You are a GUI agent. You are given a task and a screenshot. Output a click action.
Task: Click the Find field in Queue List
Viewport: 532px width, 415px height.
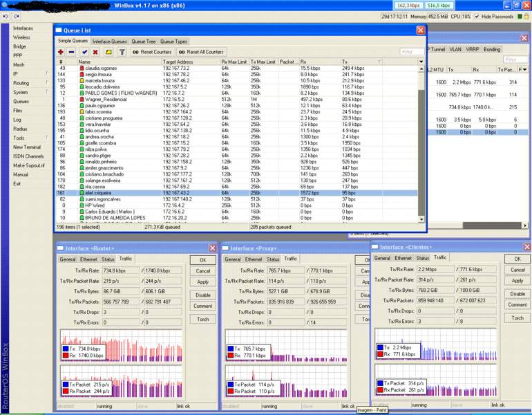click(x=412, y=52)
